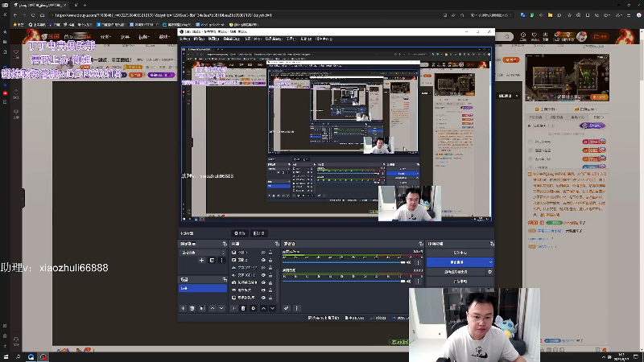This screenshot has height=362, width=644.
Task: Lock the first source row
Action: pyautogui.click(x=270, y=253)
